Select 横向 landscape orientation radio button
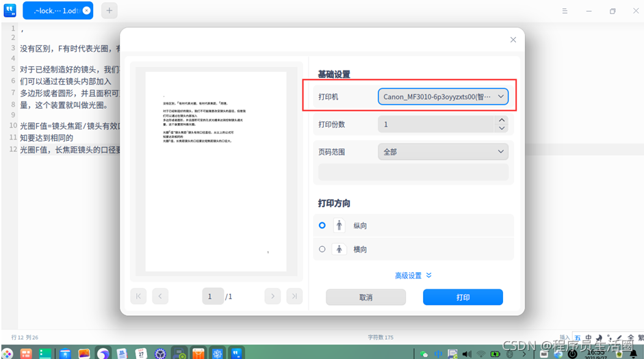This screenshot has height=359, width=644. pyautogui.click(x=322, y=249)
